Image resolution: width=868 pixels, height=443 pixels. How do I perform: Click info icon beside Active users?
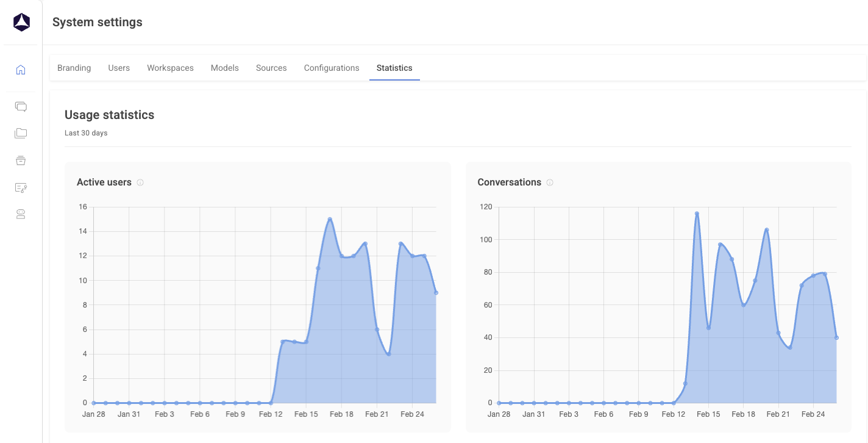[140, 182]
